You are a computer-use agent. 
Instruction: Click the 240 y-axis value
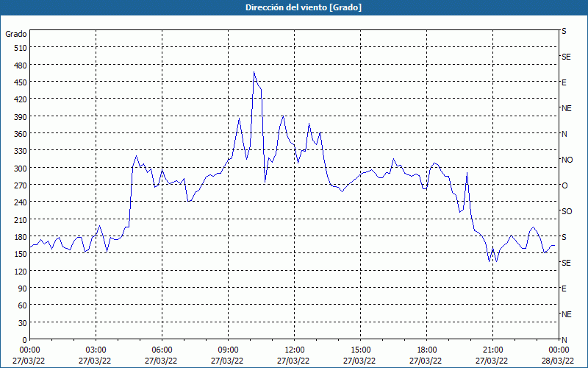tap(21, 203)
